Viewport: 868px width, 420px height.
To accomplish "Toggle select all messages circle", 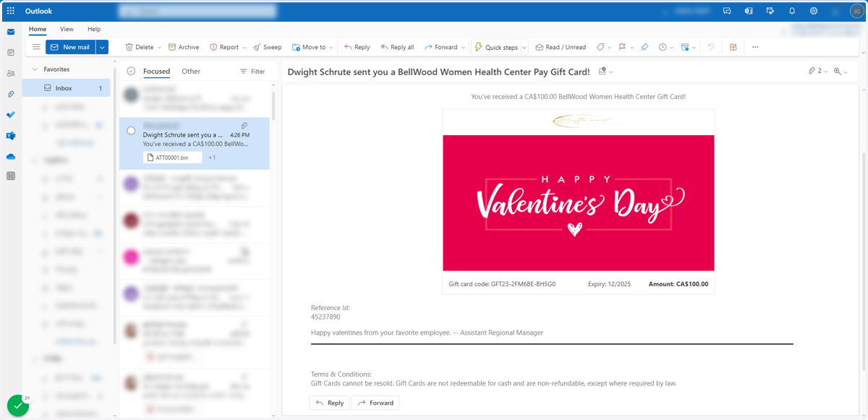I will [131, 71].
